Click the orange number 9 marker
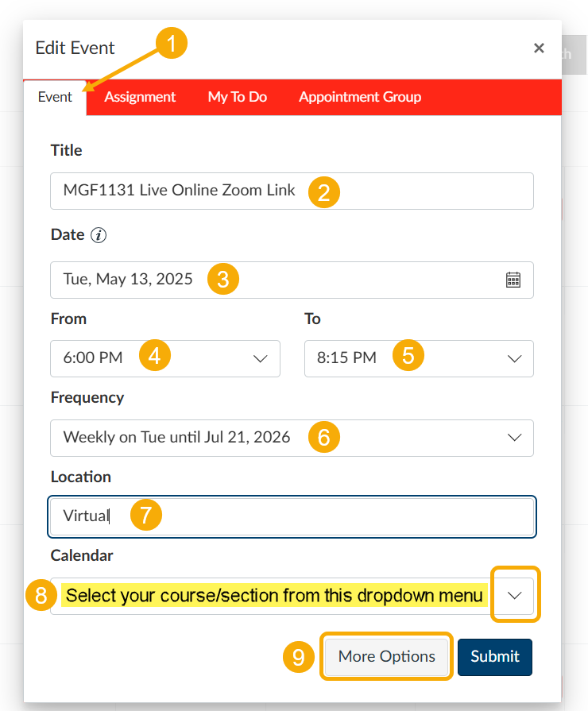The image size is (588, 711). (299, 657)
